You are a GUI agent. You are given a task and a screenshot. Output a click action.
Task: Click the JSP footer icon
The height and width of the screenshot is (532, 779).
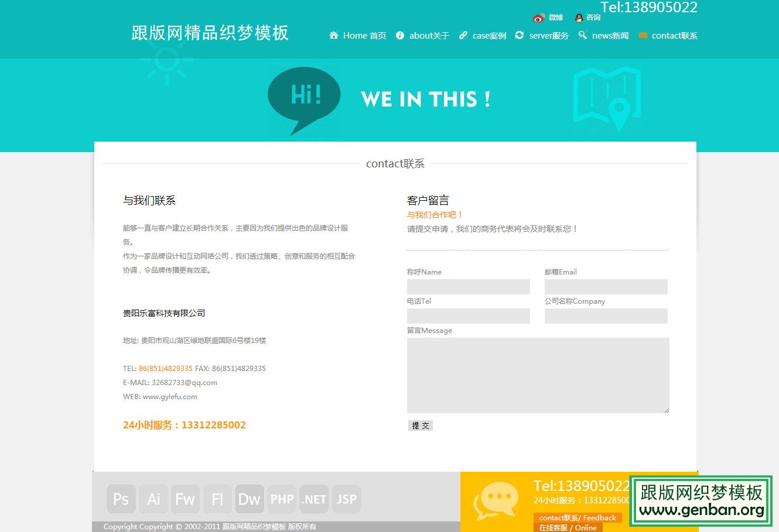point(346,499)
